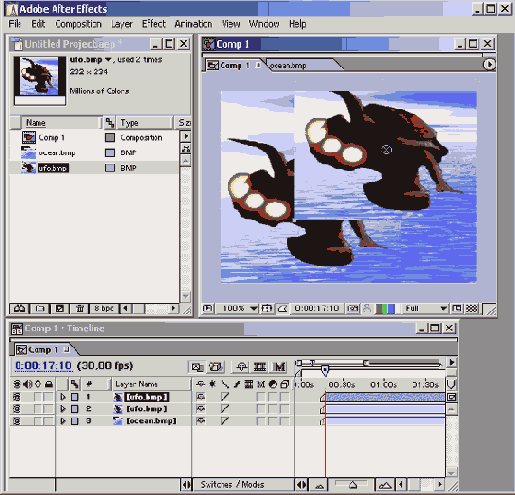The image size is (515, 495).
Task: Toggle video eye switch for layer 2 ufo.bmp
Action: (x=17, y=409)
